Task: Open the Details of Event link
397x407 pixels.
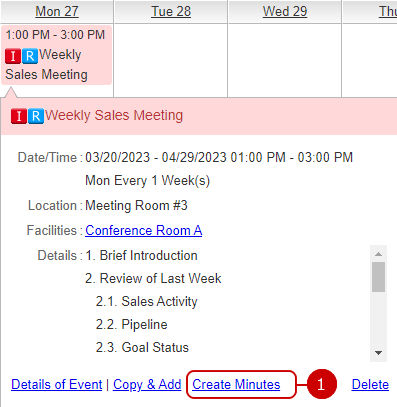Action: pos(57,384)
